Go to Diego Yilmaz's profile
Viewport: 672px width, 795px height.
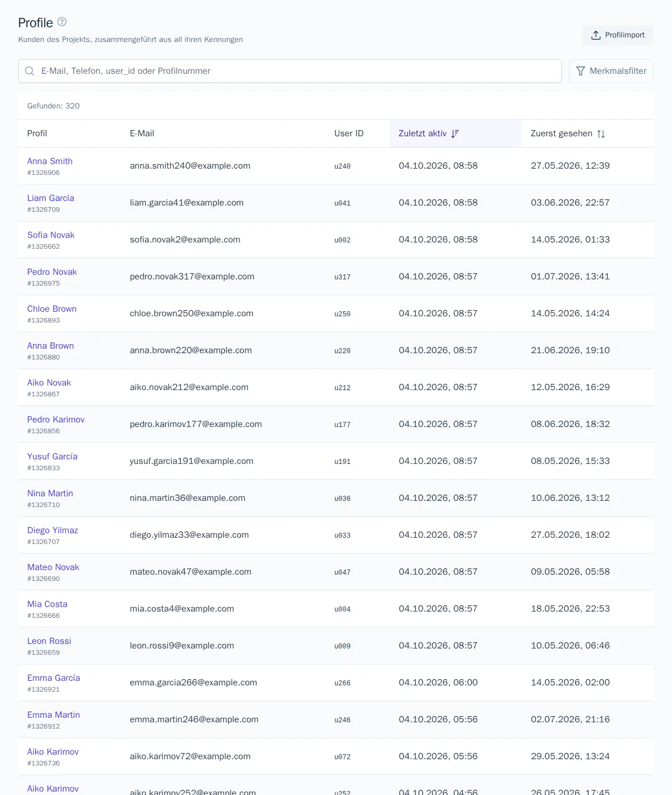pyautogui.click(x=53, y=530)
